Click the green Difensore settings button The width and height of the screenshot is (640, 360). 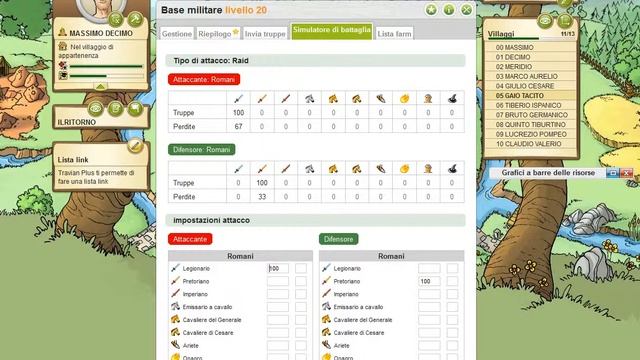pos(338,239)
